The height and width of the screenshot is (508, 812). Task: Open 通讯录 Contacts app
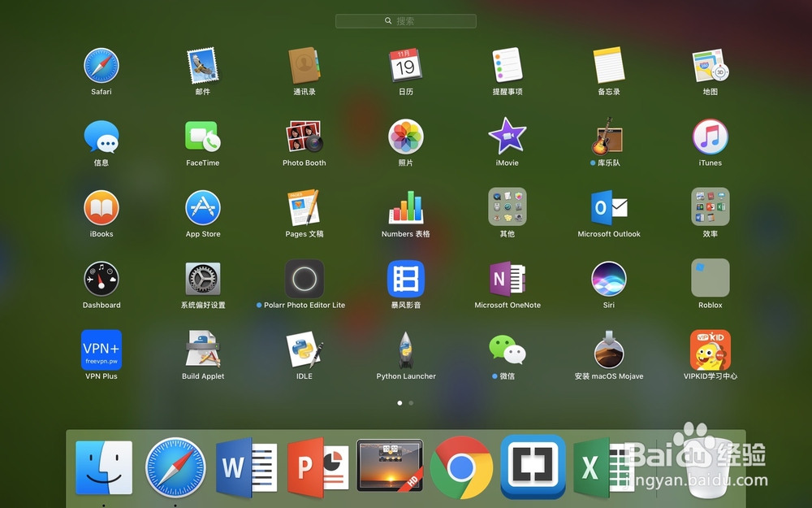click(x=304, y=66)
